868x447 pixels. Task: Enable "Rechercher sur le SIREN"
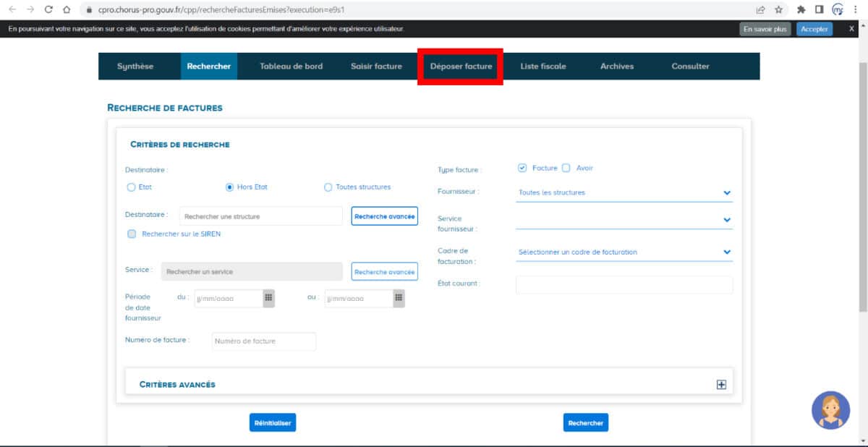[x=132, y=234]
